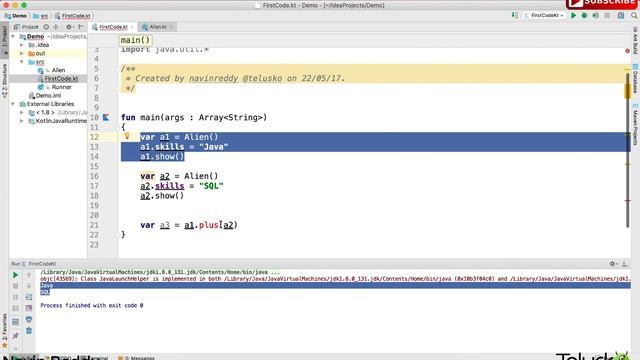Expand the < 1.8 > JDK library
This screenshot has width=640, height=360.
pos(22,112)
